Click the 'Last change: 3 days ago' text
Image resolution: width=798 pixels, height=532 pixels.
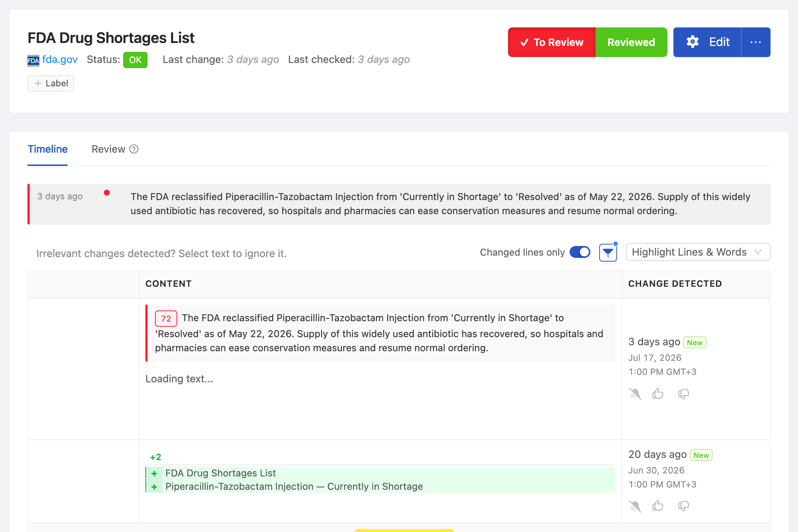[221, 60]
